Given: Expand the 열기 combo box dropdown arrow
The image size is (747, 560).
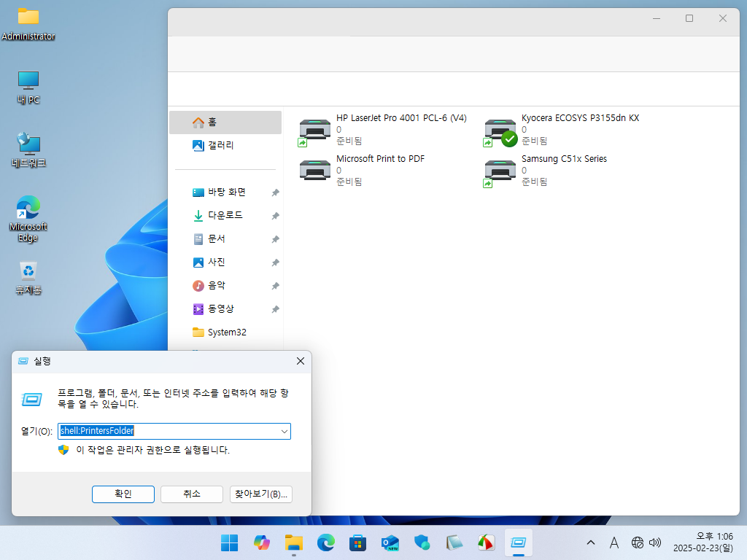Looking at the screenshot, I should [x=285, y=432].
